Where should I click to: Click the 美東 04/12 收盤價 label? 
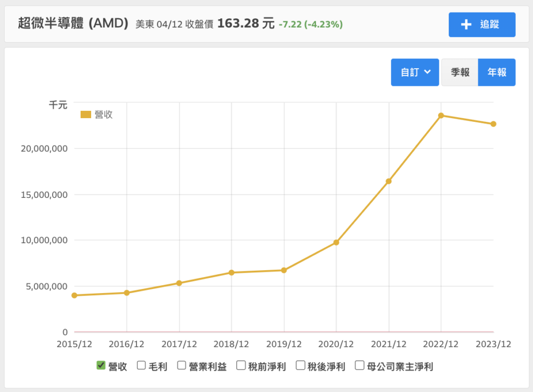(174, 24)
